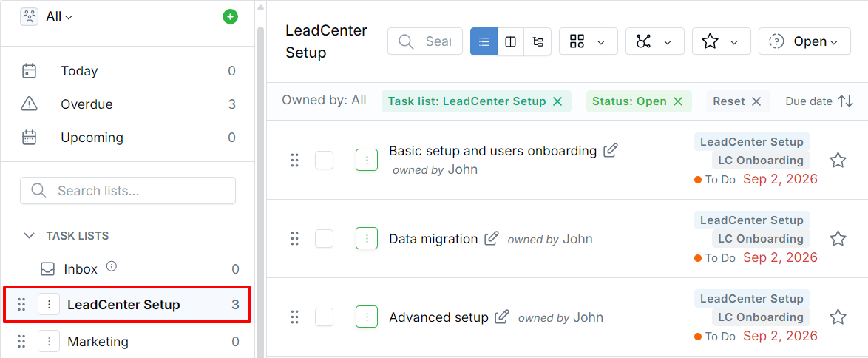Click the Owned by: All filter
This screenshot has width=868, height=358.
(x=324, y=101)
